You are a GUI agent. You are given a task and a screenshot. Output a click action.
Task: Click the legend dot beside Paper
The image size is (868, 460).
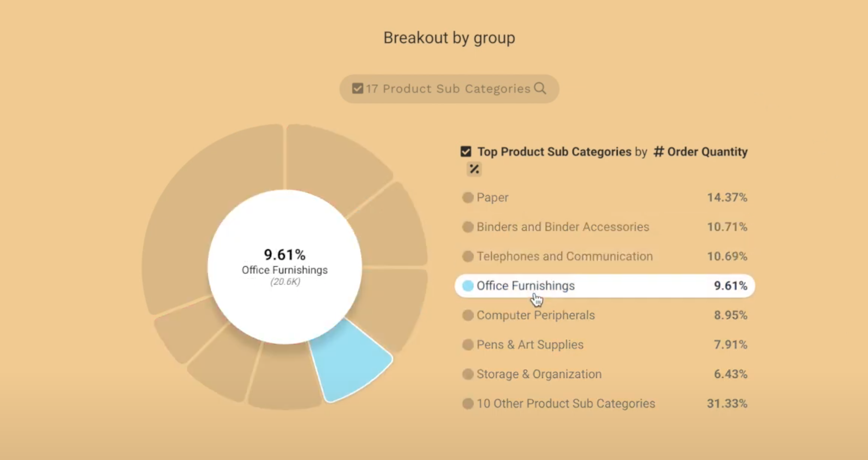[x=467, y=197]
